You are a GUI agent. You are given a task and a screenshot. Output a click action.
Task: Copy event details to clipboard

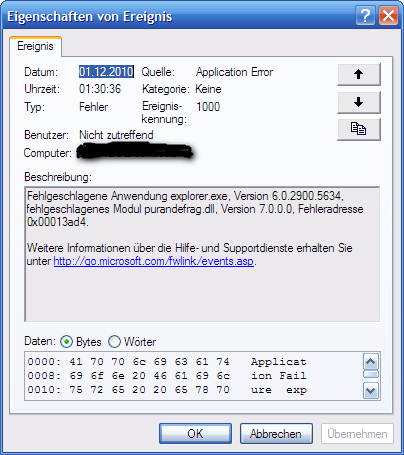(x=359, y=129)
